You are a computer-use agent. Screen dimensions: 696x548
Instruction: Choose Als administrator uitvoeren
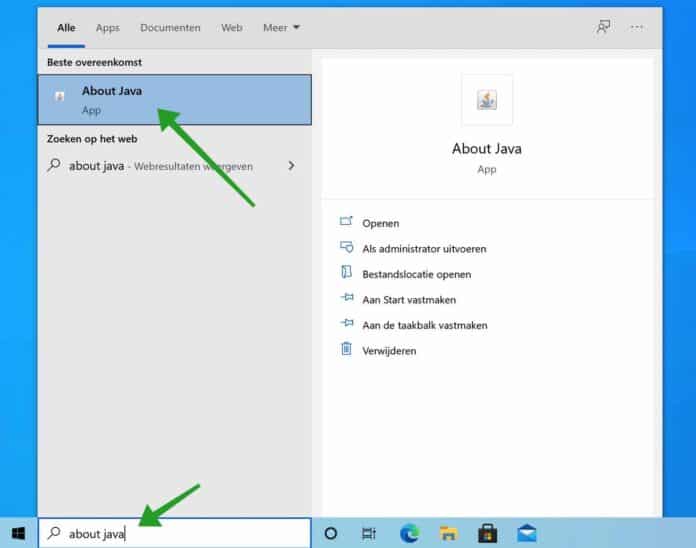424,249
